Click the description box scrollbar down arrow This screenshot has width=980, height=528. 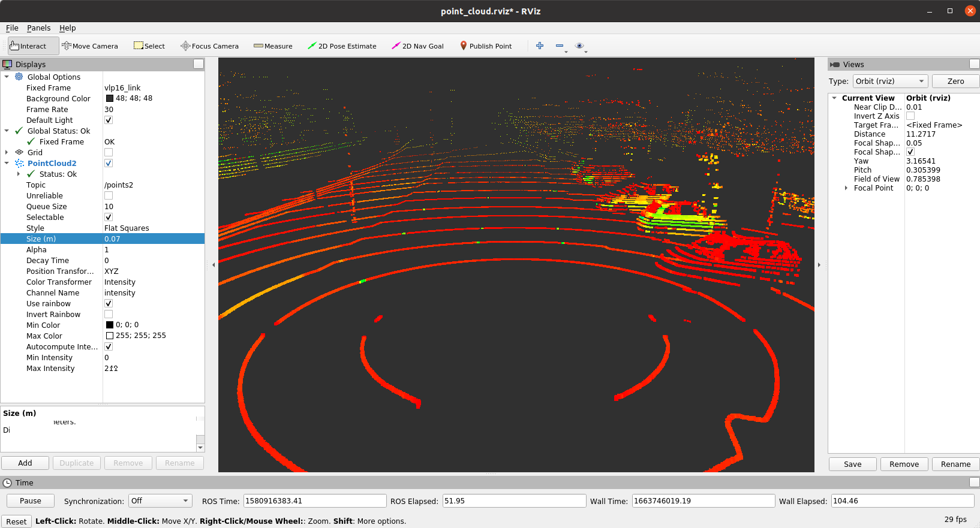click(x=200, y=448)
